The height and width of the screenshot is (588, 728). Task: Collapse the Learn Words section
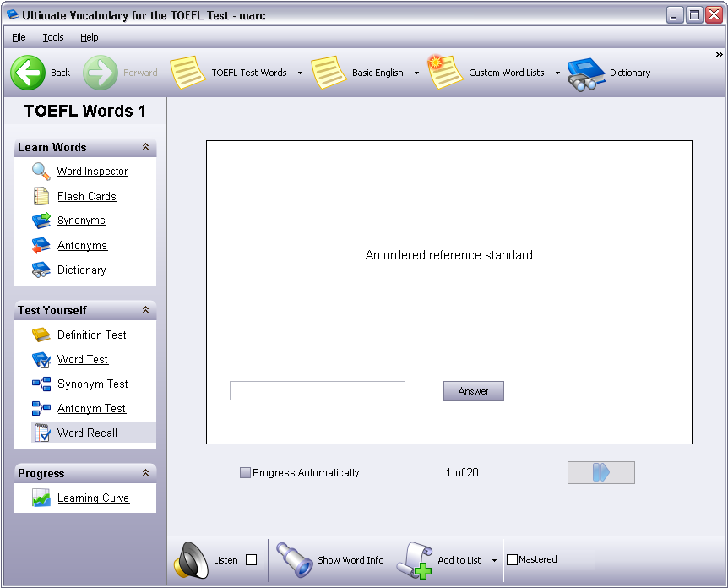coord(145,147)
